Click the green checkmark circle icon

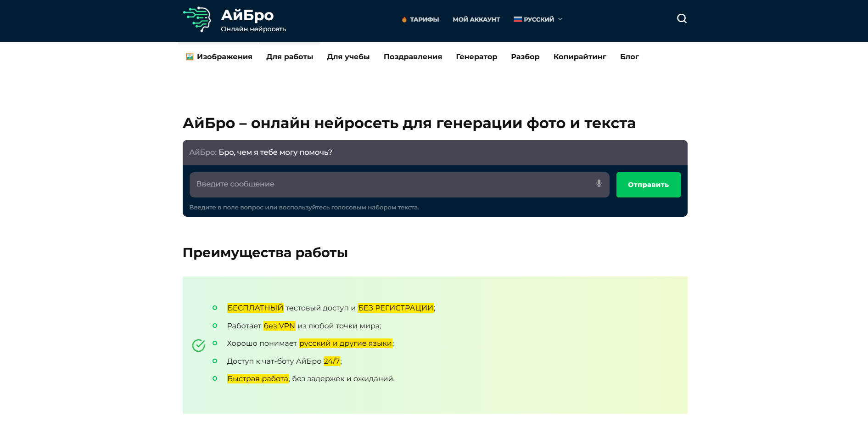coord(198,345)
